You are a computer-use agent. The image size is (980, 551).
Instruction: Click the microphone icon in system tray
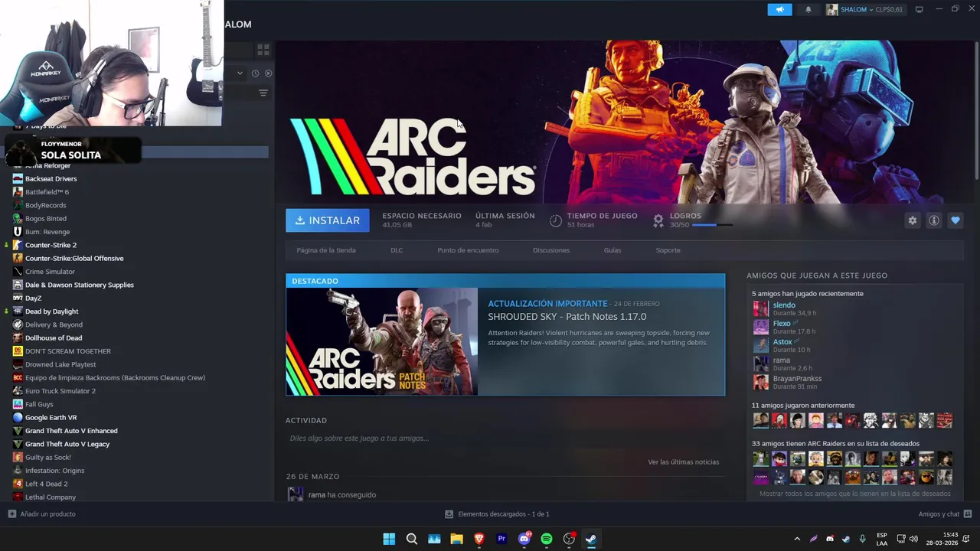pos(863,539)
